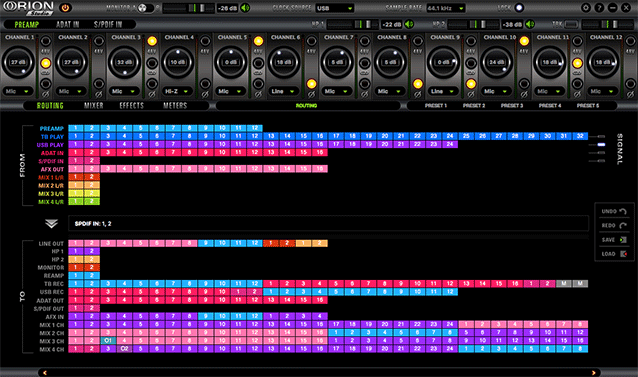Open the Clock Source USB dropdown

pos(334,8)
